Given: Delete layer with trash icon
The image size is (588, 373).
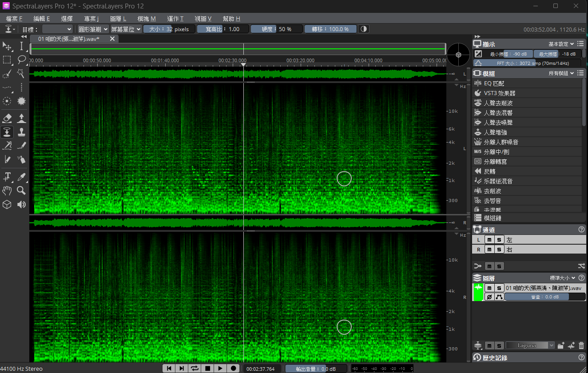Looking at the screenshot, I should coord(581,345).
